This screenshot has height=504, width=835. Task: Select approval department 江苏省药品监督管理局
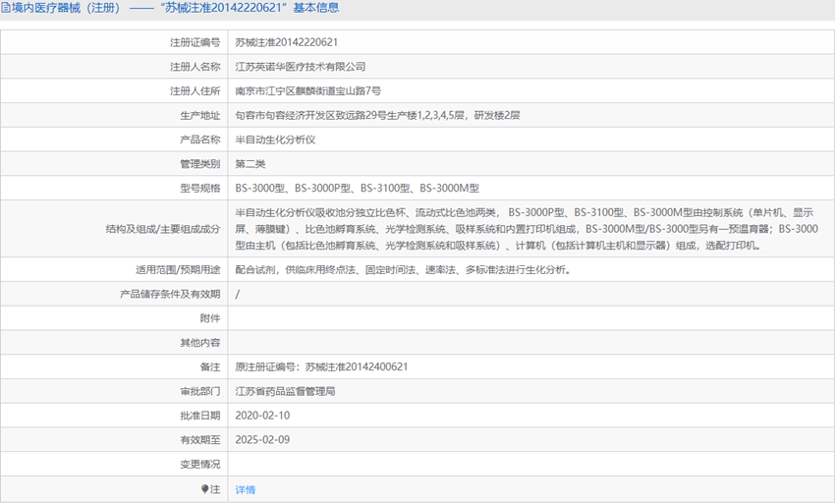click(286, 391)
